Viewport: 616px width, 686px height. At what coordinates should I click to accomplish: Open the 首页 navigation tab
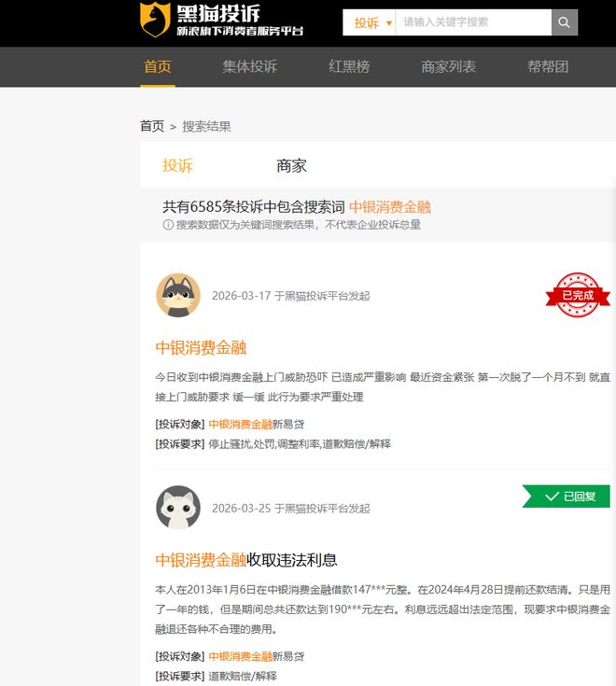[158, 67]
